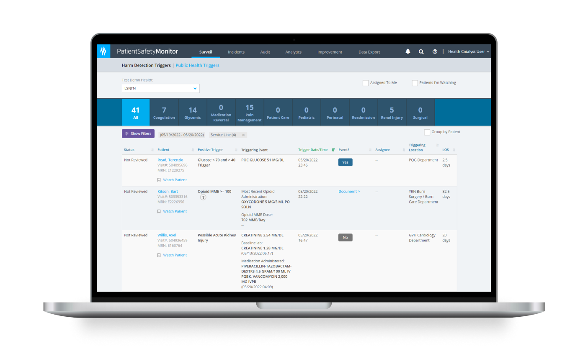Switch to the Audit tab
The image size is (588, 364).
265,52
